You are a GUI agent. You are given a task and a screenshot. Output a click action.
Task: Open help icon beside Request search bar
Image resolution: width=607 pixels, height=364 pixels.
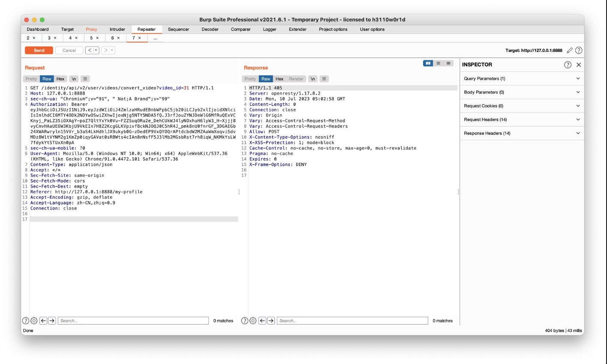[x=26, y=321]
